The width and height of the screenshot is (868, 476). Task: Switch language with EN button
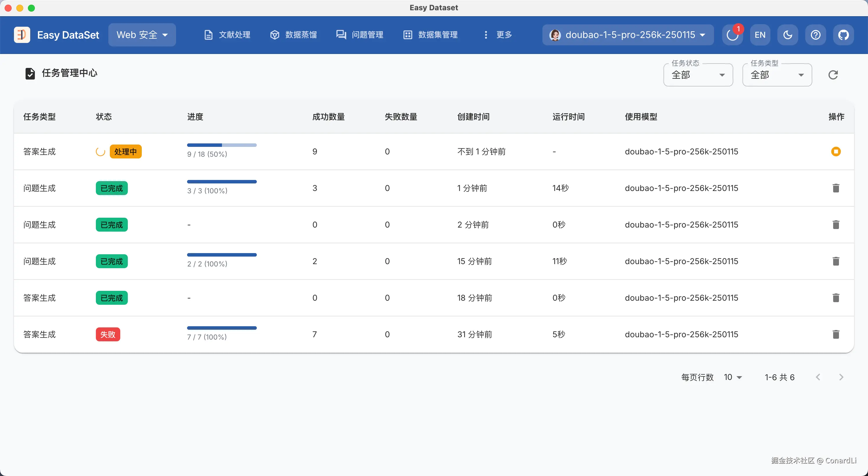[760, 35]
